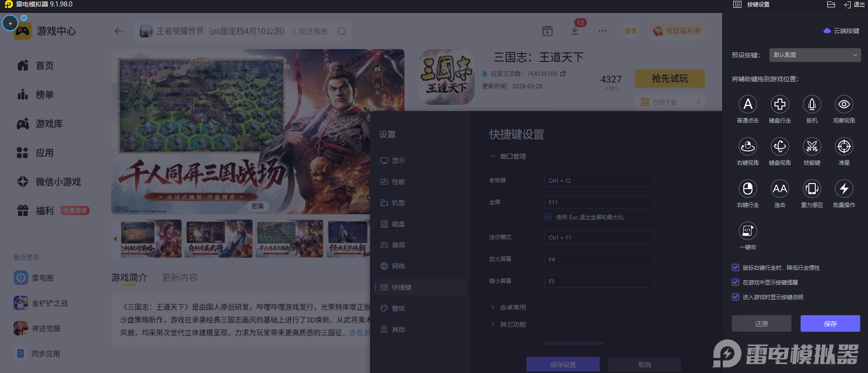The image size is (868, 373).
Task: Open 其他 settings category
Action: coord(420,329)
